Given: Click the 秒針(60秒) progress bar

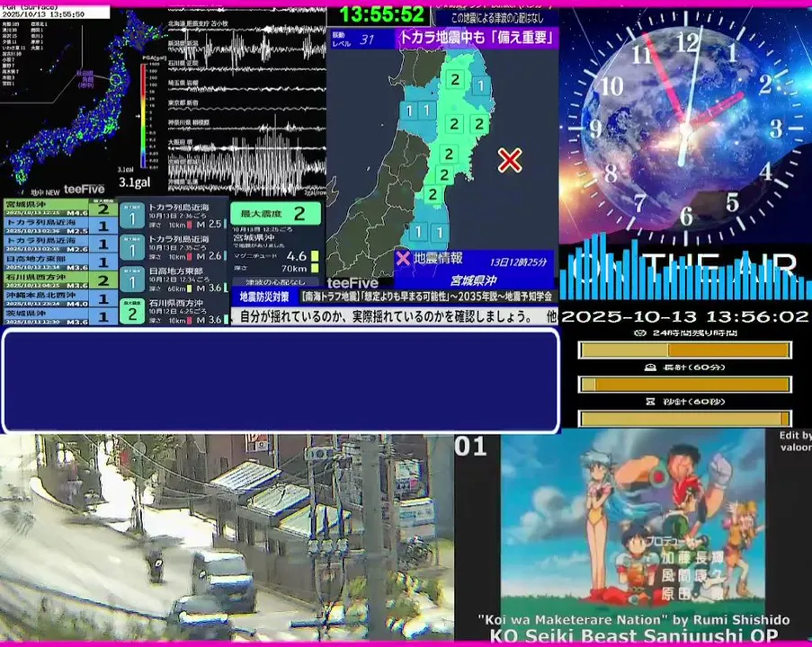Looking at the screenshot, I should tap(684, 419).
